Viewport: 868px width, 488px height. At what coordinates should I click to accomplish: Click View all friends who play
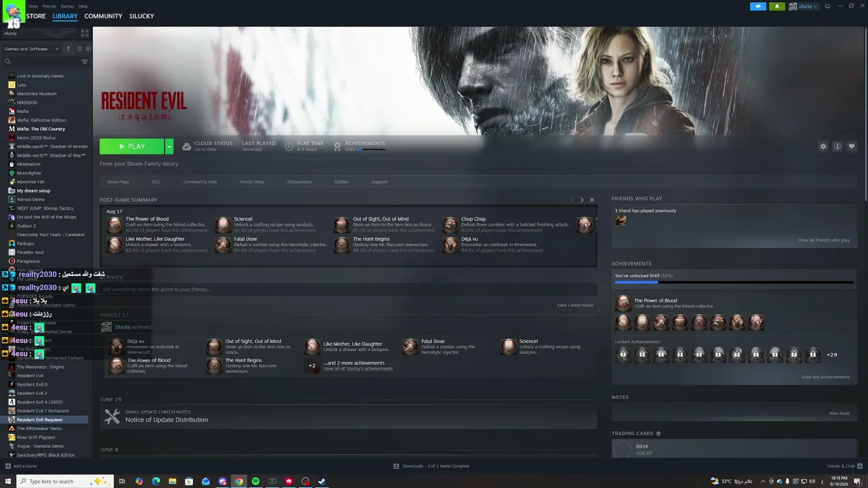tap(824, 240)
